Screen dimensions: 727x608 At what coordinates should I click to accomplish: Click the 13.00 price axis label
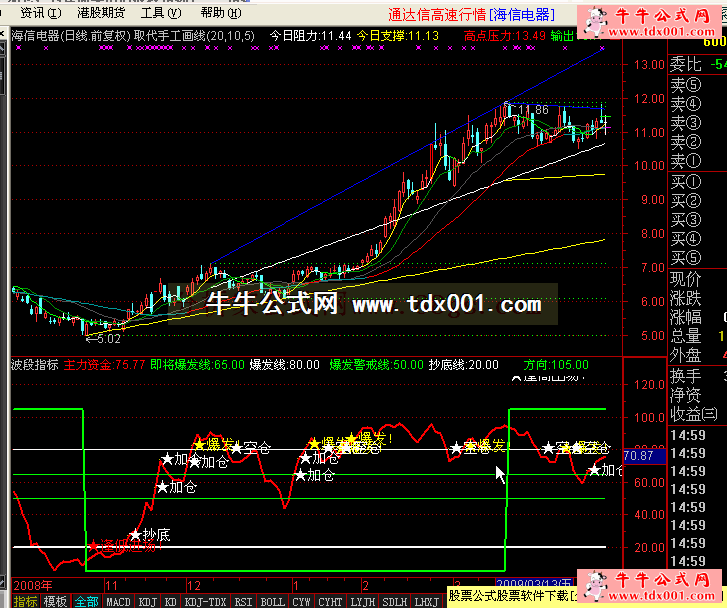[650, 64]
